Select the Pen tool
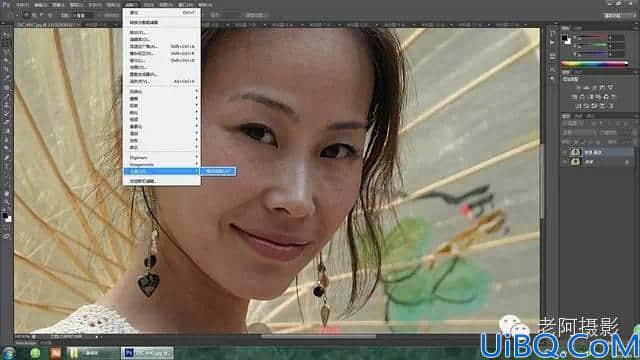The image size is (640, 360). click(6, 158)
